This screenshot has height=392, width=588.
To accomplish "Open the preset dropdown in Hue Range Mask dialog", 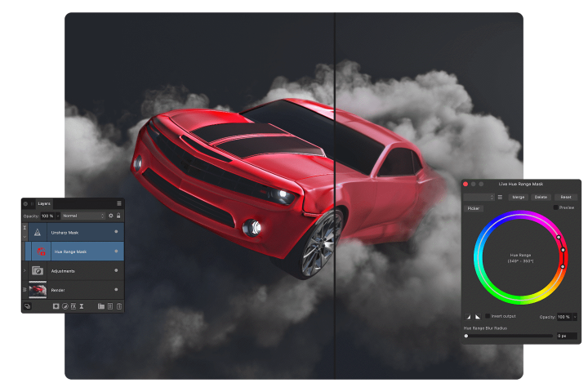I will point(479,197).
